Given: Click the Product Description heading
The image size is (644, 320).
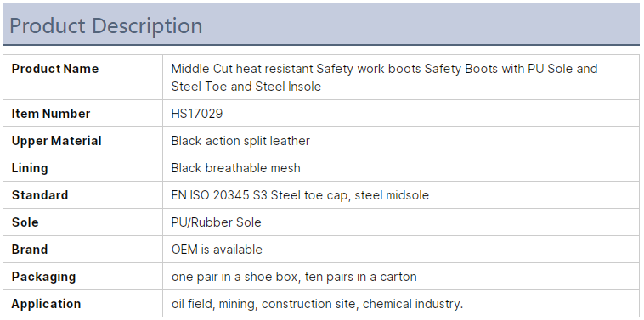Looking at the screenshot, I should point(106,25).
